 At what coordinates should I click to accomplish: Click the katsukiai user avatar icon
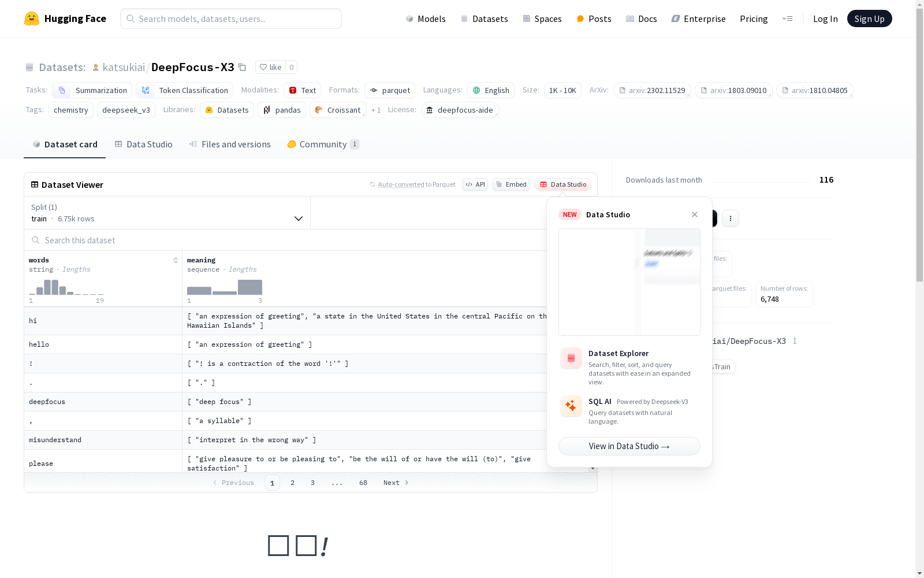(x=96, y=68)
